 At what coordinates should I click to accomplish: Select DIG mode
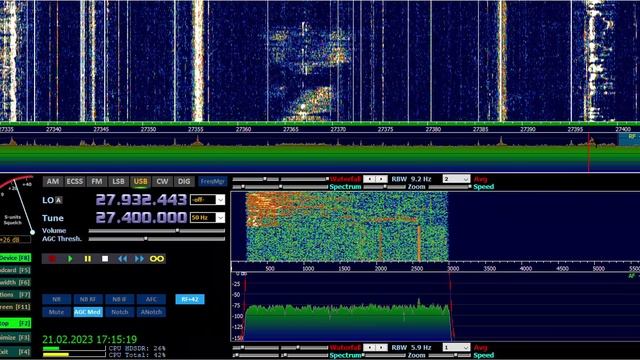pyautogui.click(x=184, y=181)
